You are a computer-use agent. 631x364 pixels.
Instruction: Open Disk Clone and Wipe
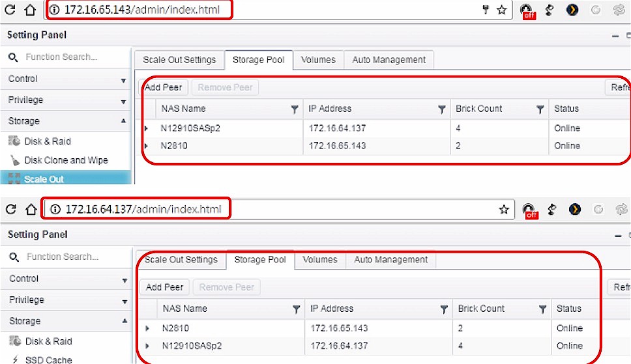tap(66, 160)
